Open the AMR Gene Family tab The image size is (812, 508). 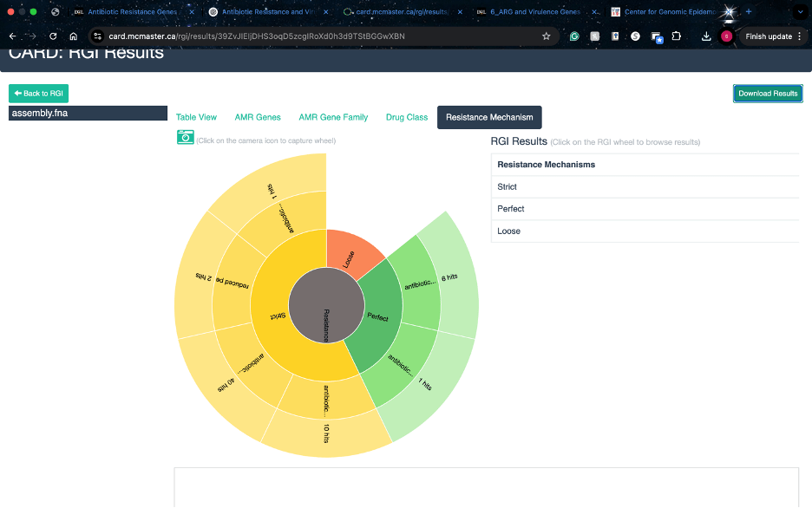pos(333,117)
